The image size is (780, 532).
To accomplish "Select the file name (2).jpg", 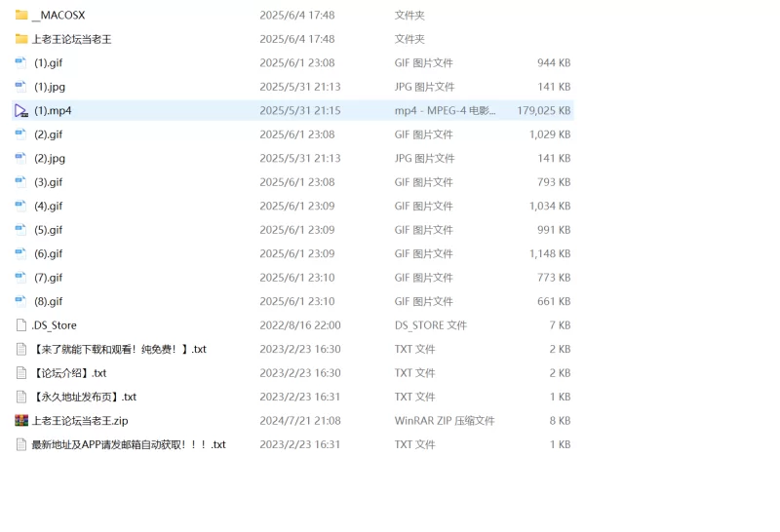I will [50, 158].
